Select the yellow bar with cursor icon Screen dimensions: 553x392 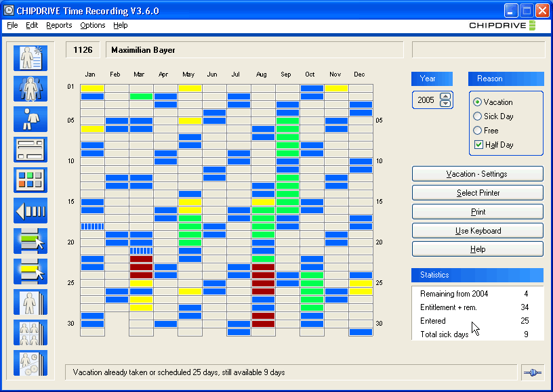click(30, 271)
